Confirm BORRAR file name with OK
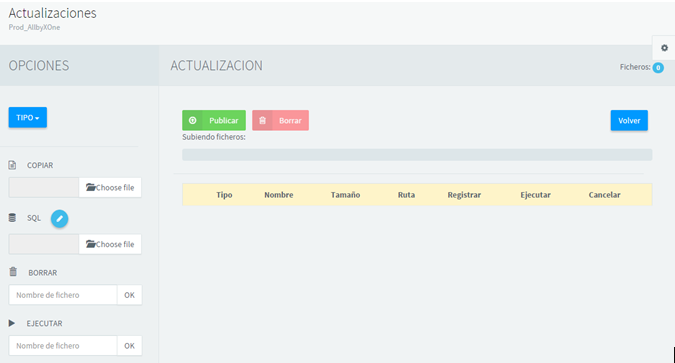 click(130, 295)
